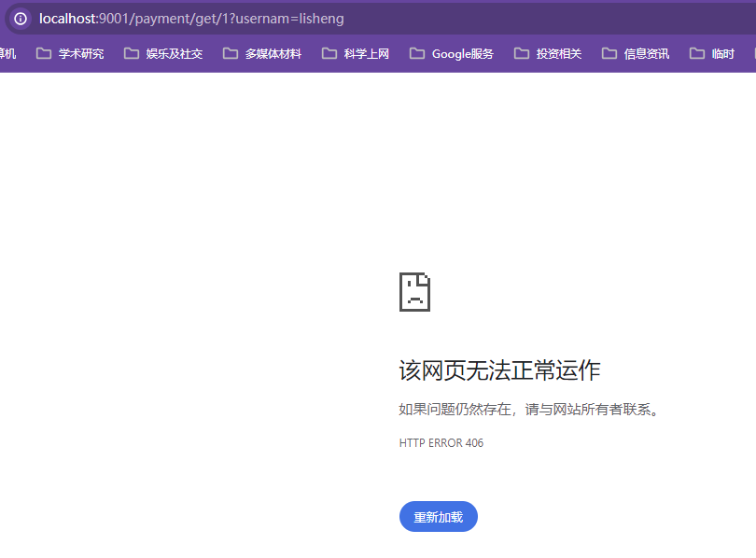The image size is (756, 558).
Task: Open the 娱乐及社交 bookmarks label
Action: click(175, 53)
